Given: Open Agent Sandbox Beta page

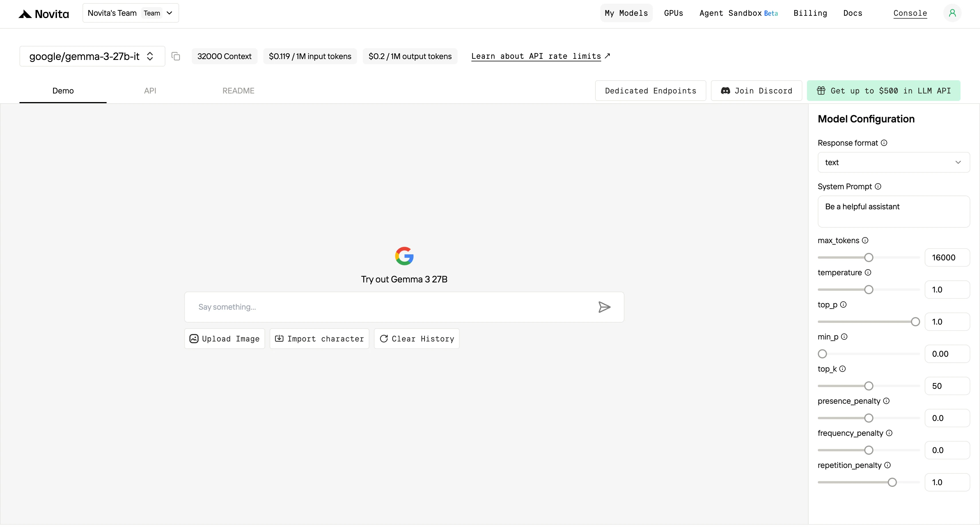Looking at the screenshot, I should pos(738,13).
